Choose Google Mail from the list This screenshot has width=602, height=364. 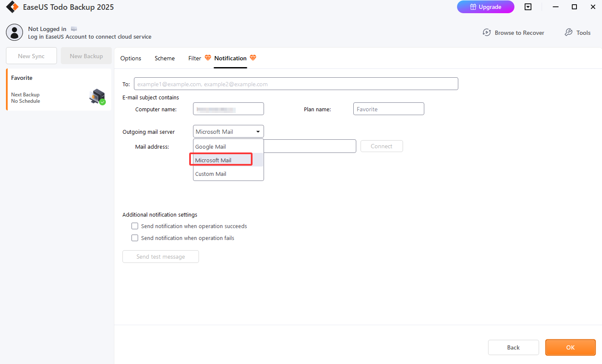[228, 147]
